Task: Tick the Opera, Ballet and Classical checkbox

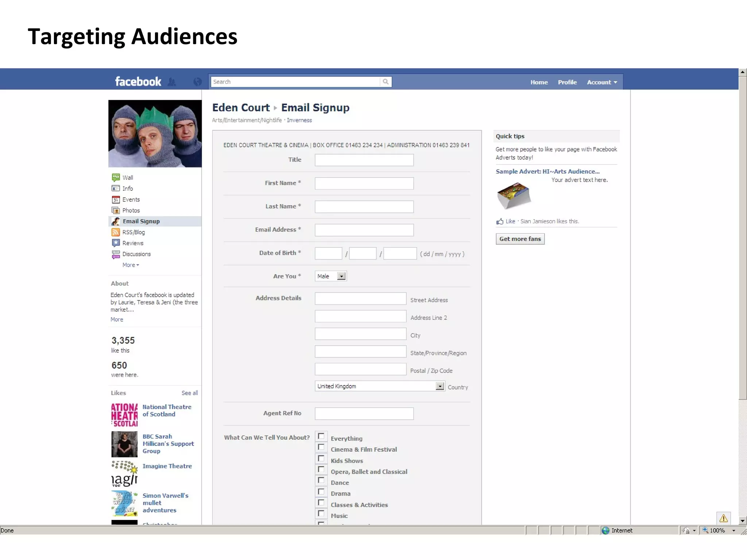Action: [x=321, y=470]
